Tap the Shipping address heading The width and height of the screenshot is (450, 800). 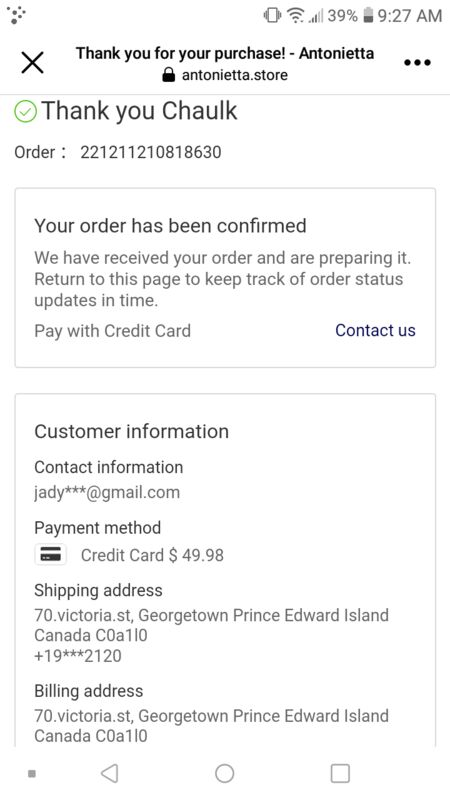click(98, 590)
